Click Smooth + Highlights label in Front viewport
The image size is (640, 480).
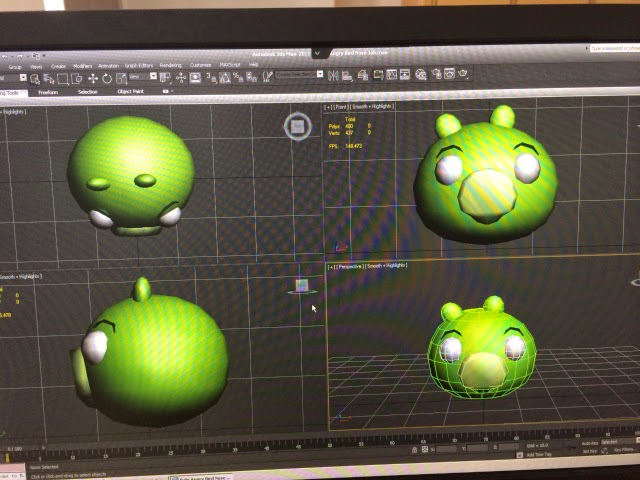372,107
